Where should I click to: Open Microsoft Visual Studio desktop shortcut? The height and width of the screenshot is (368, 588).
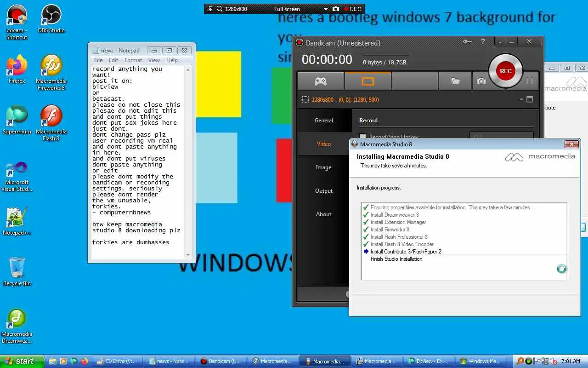pyautogui.click(x=17, y=176)
